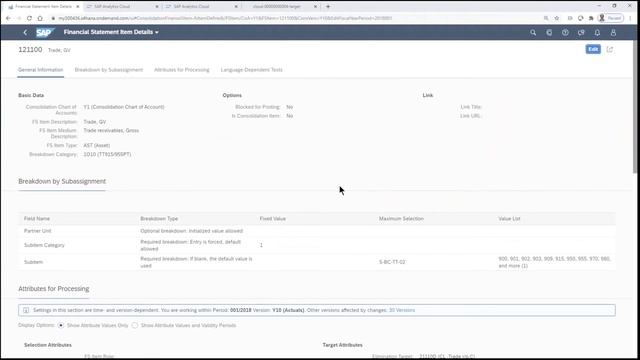640x360 pixels.
Task: Click the Value List column header
Action: (x=509, y=219)
